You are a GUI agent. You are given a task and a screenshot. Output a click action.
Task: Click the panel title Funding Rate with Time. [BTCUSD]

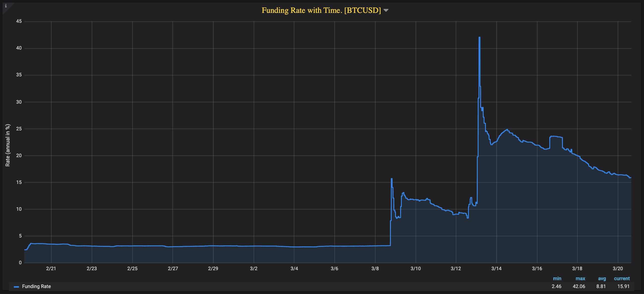pyautogui.click(x=321, y=10)
